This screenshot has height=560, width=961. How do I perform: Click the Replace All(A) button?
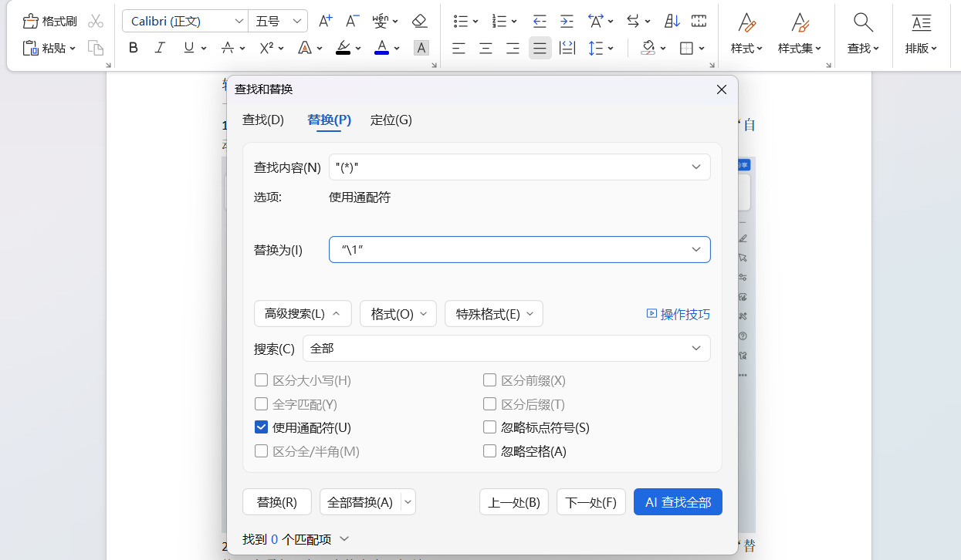point(360,502)
